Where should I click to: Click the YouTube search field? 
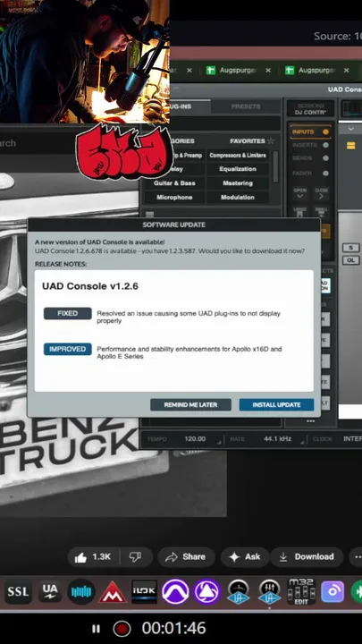(37, 143)
